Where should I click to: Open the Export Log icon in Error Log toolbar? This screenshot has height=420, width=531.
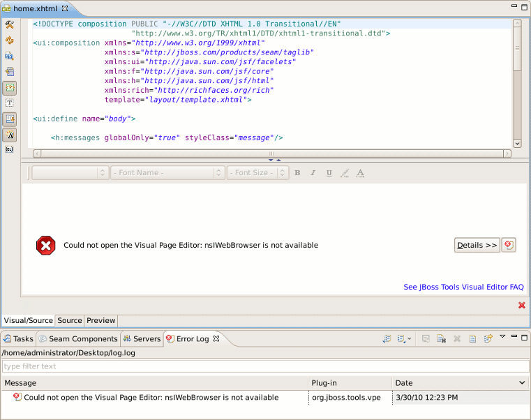pos(387,339)
